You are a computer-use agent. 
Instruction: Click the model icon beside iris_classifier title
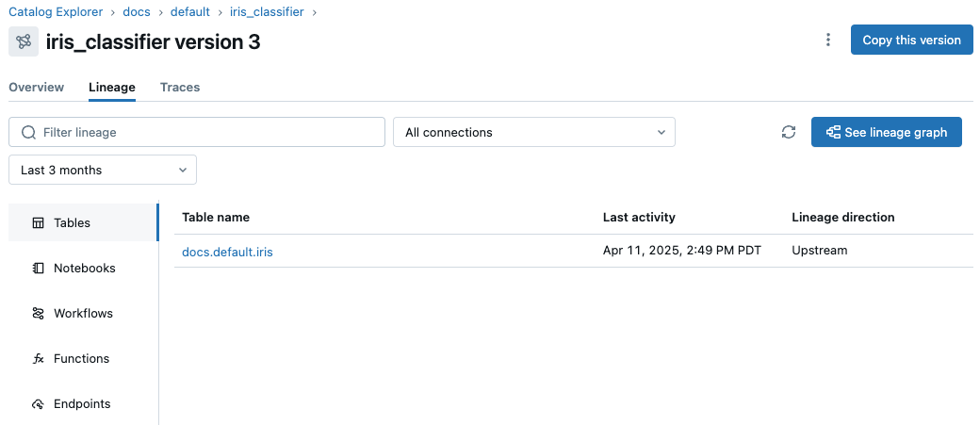[x=24, y=41]
